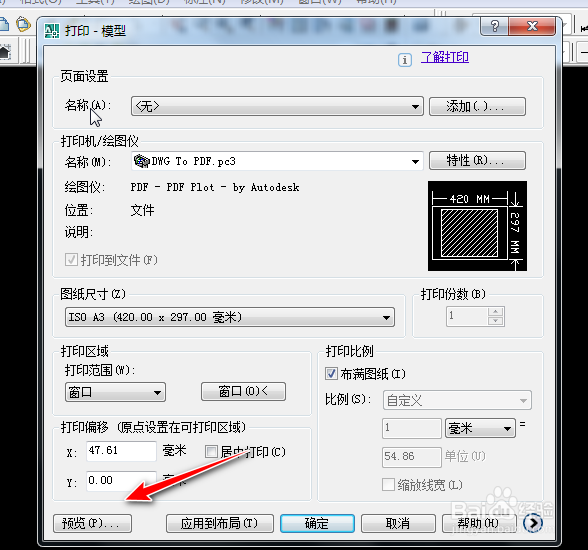Open the paper size ISO A3 dropdown
This screenshot has width=588, height=550.
(230, 317)
